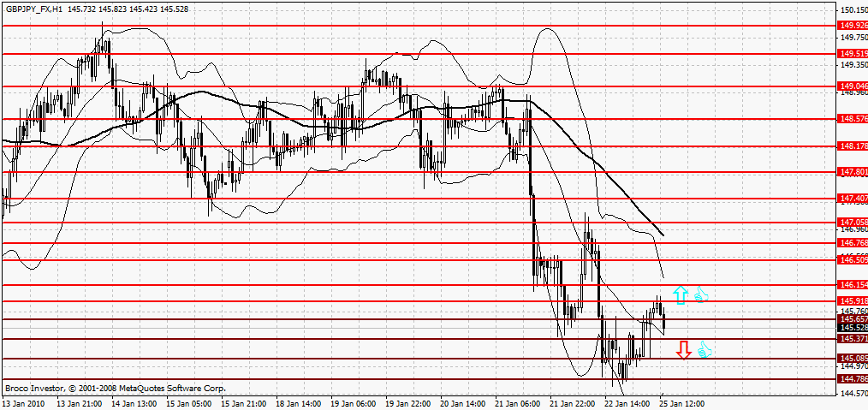Click the 150.150 price scale value

pyautogui.click(x=854, y=10)
